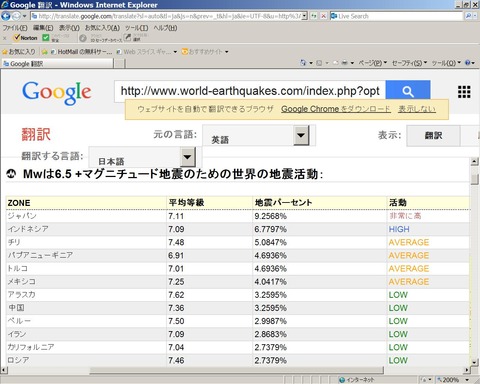Click the Google logo
Viewport: 480px width, 384px height.
[57, 93]
